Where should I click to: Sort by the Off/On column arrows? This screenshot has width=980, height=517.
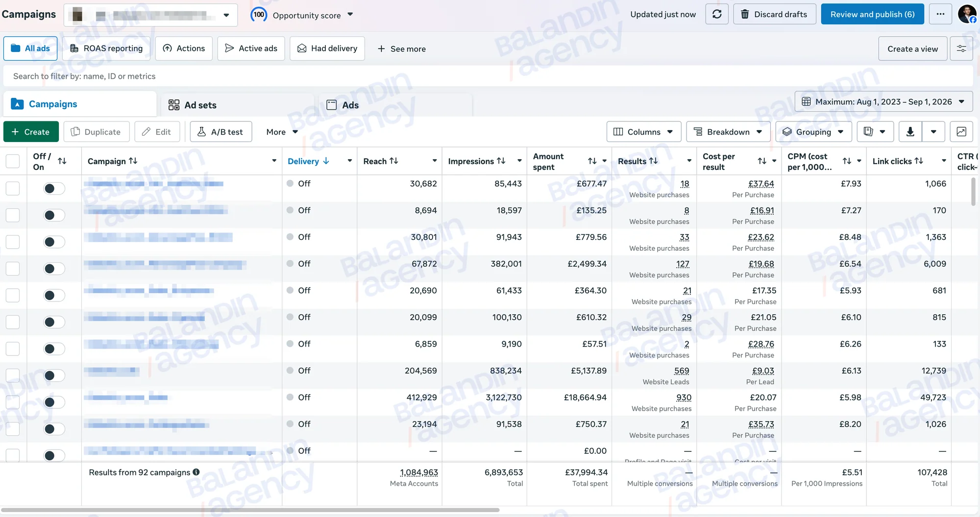[62, 161]
